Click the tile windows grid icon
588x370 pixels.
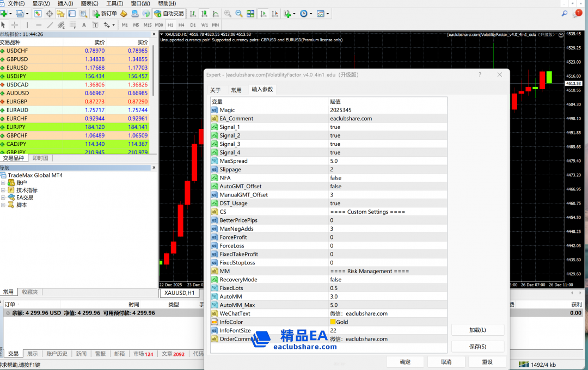(250, 14)
